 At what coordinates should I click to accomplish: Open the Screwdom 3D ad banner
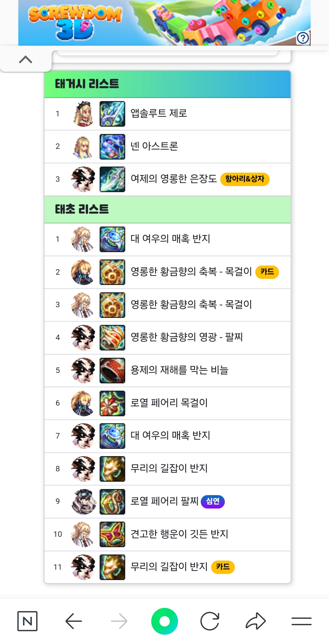pos(164,23)
